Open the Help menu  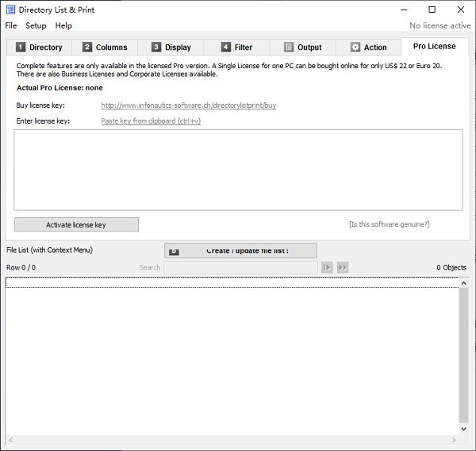63,25
